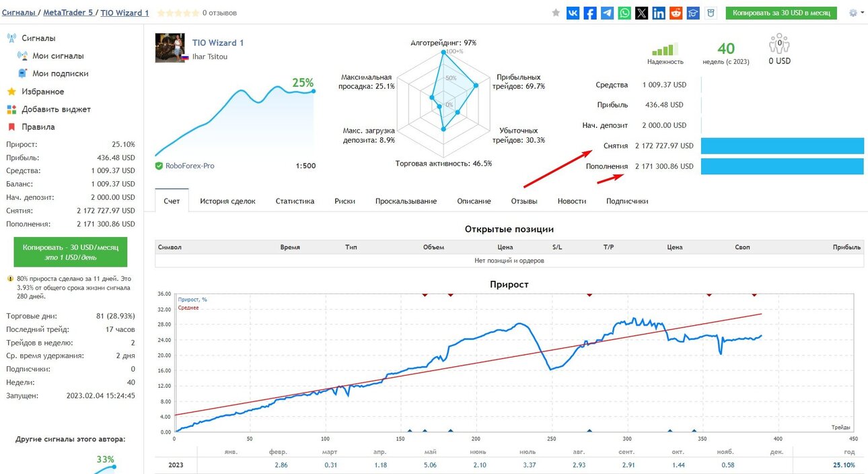Click the Объем column header
This screenshot has height=474, width=868.
[433, 247]
